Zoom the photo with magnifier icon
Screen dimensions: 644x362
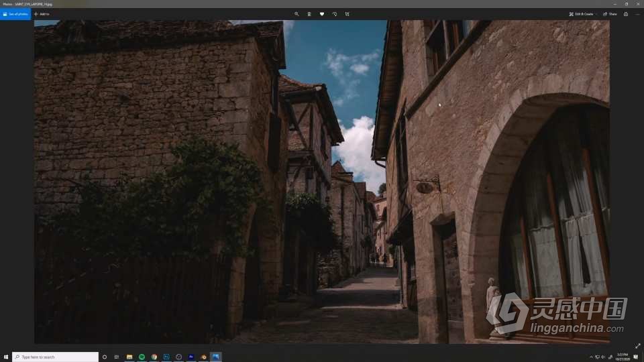click(x=297, y=14)
